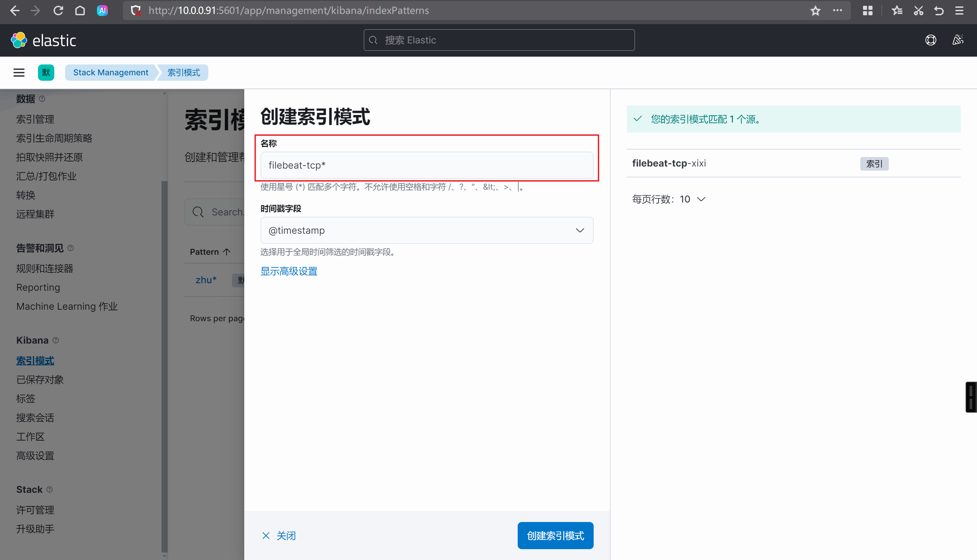This screenshot has height=560, width=977.
Task: Open 索引生命周期策略 in the sidebar
Action: [54, 138]
